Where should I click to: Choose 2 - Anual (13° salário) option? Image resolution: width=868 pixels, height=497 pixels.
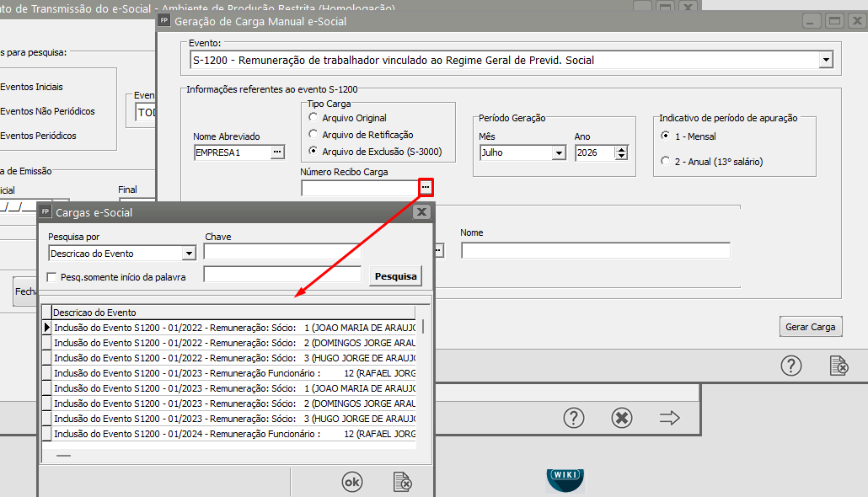(x=666, y=161)
